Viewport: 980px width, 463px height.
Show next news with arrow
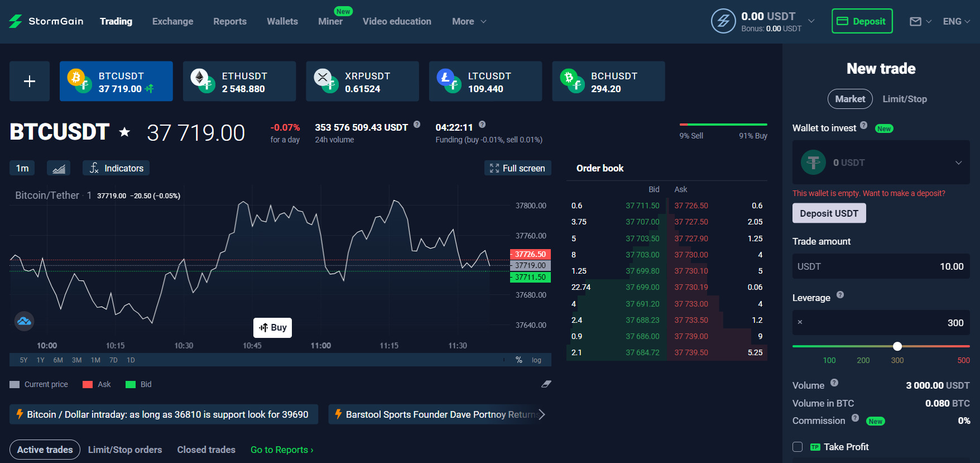tap(542, 414)
